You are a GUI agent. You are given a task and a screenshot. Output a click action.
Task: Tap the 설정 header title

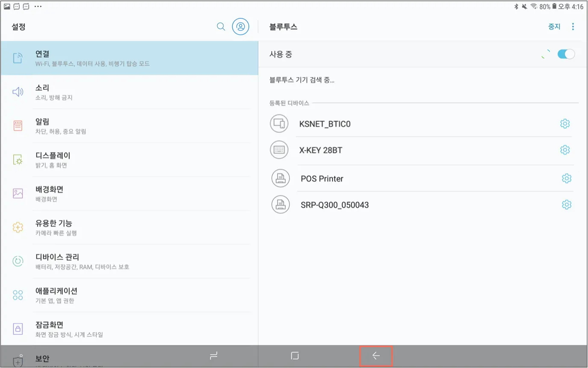(19, 26)
